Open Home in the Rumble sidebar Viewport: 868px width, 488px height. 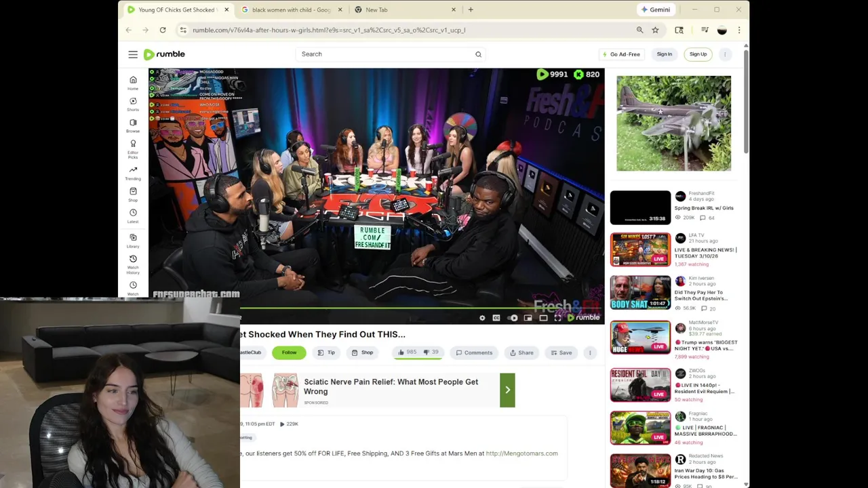click(x=133, y=83)
